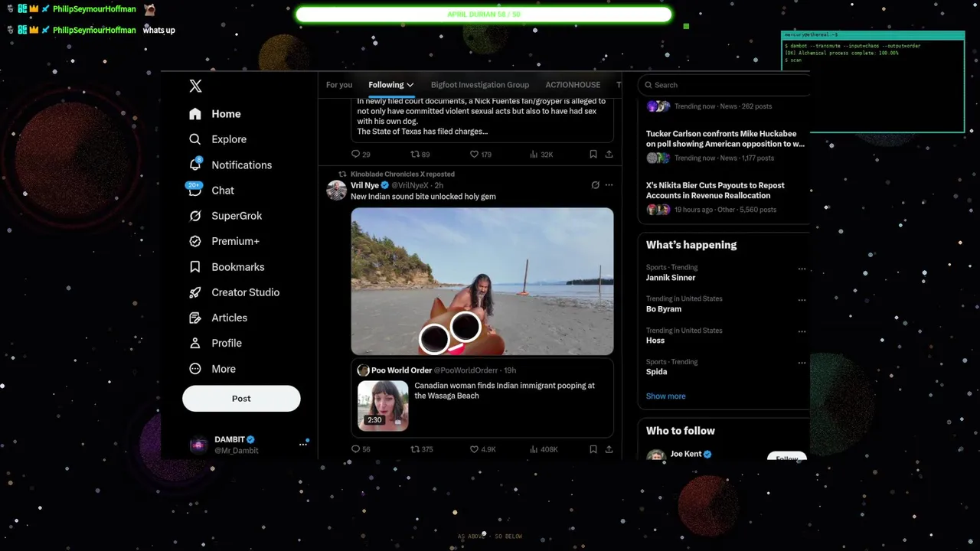The height and width of the screenshot is (551, 980).
Task: Click the Post button
Action: [241, 398]
